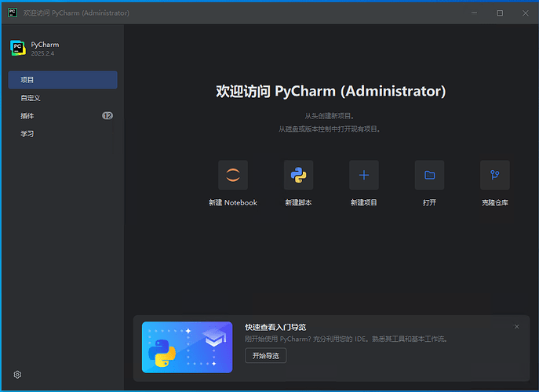The height and width of the screenshot is (392, 539).
Task: Dismiss the 快速查看入门导览 banner
Action: point(516,326)
